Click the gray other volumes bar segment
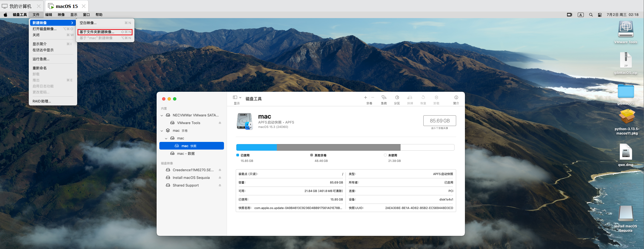The height and width of the screenshot is (249, 644). (339, 147)
